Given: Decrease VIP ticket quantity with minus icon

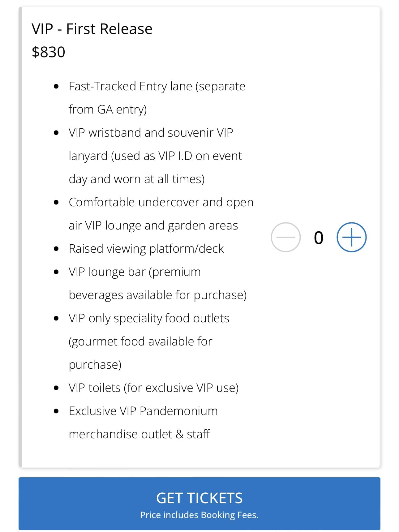Looking at the screenshot, I should click(285, 237).
